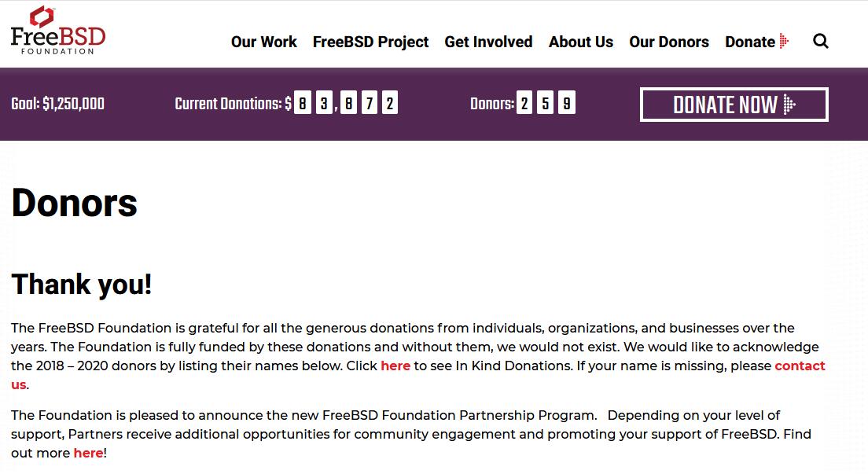Click the 'contact' link text
This screenshot has width=868, height=474.
click(800, 366)
